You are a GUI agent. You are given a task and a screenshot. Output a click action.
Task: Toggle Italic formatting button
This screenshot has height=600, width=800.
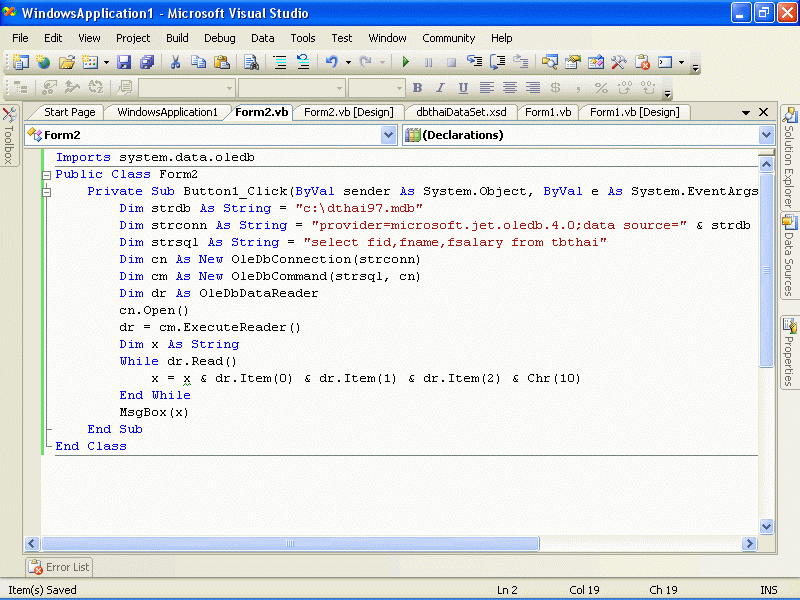pyautogui.click(x=440, y=88)
